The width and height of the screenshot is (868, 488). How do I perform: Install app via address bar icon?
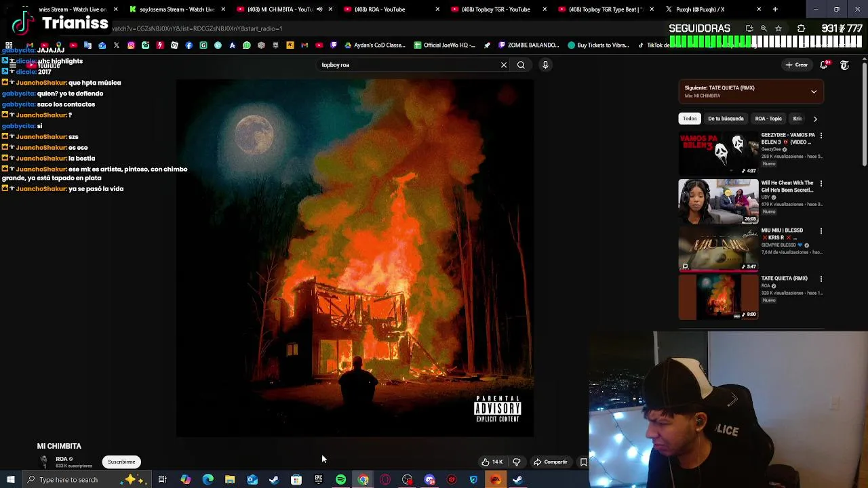click(x=749, y=28)
